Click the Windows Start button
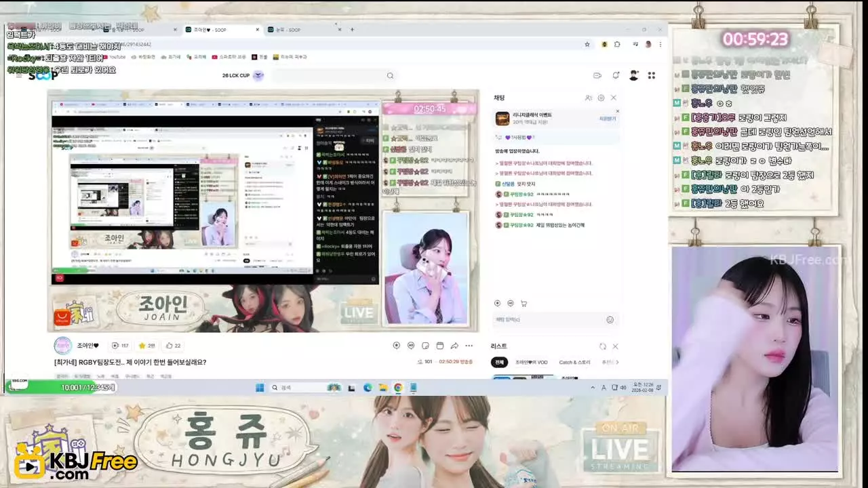 point(260,388)
